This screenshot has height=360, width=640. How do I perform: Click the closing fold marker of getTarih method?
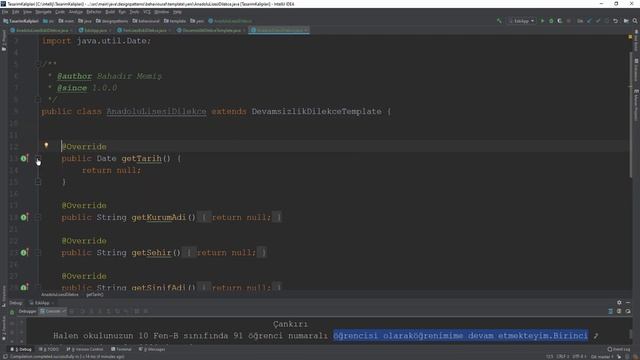tap(38, 182)
